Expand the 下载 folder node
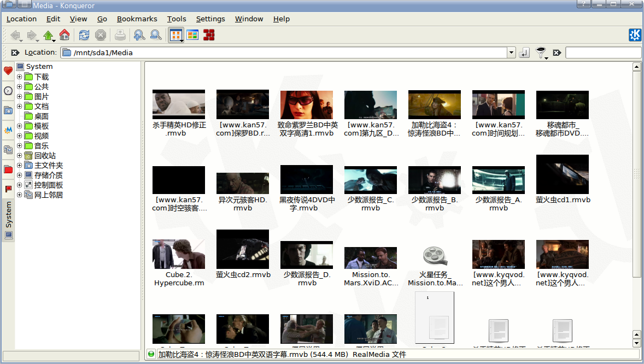This screenshot has width=644, height=364. (x=19, y=77)
